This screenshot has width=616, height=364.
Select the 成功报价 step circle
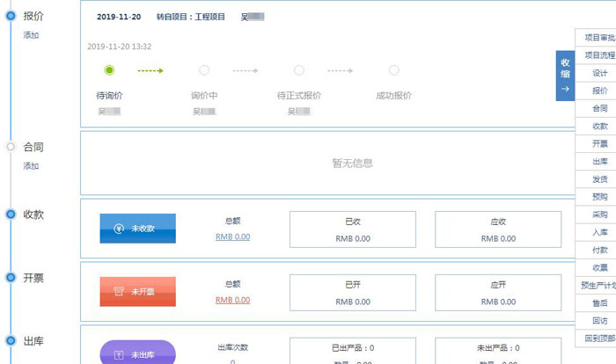click(x=392, y=70)
